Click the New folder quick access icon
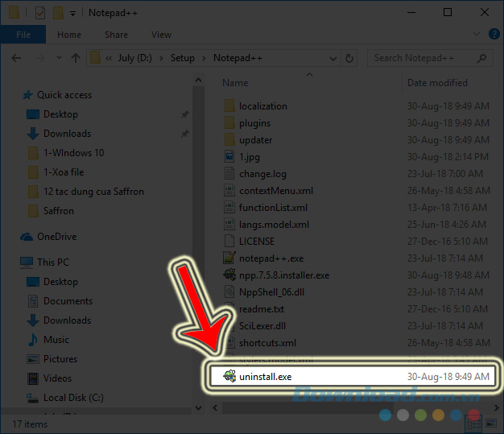The height and width of the screenshot is (434, 504). [58, 13]
